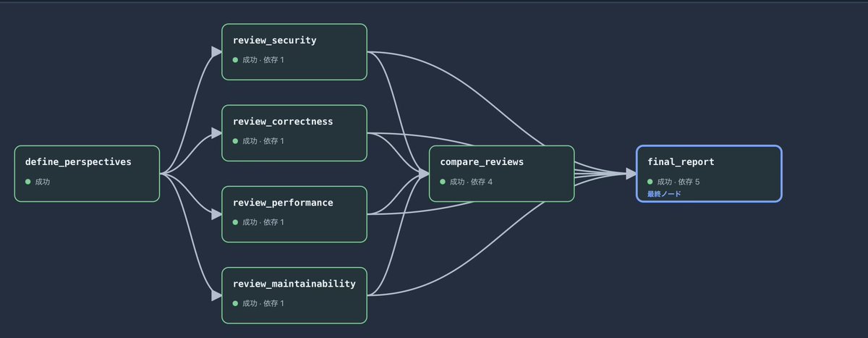The width and height of the screenshot is (868, 338).
Task: Click the green status dot in final_report
Action: 650,182
